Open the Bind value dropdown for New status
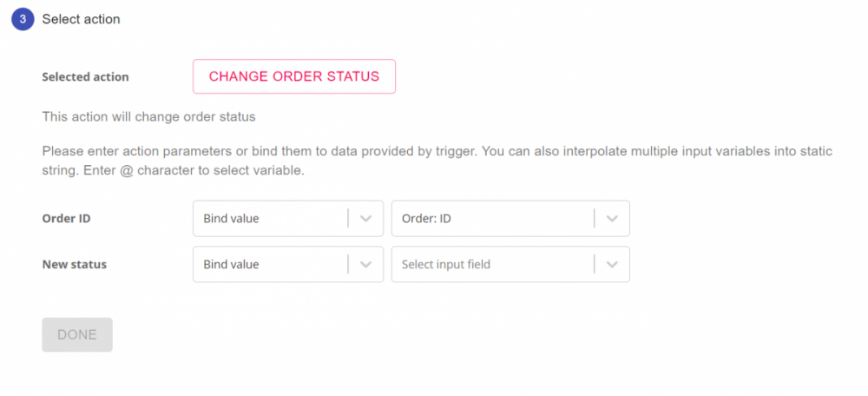This screenshot has height=396, width=868. [269, 265]
